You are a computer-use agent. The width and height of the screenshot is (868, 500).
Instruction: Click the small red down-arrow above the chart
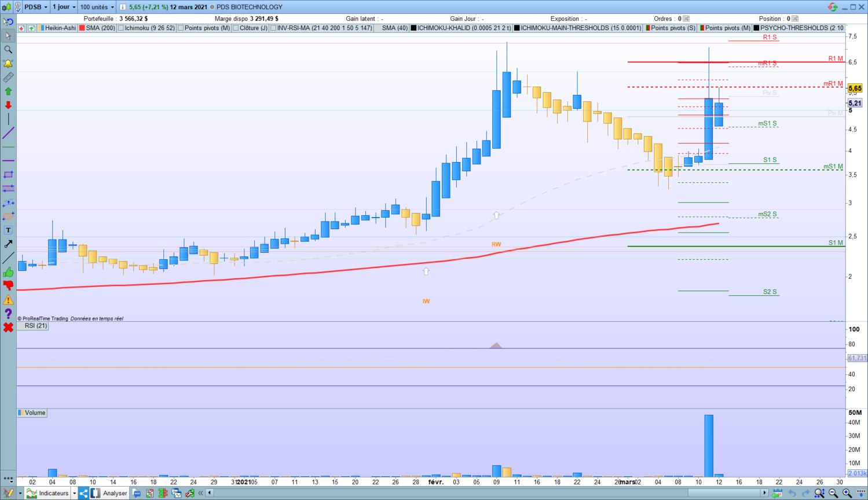[21, 28]
